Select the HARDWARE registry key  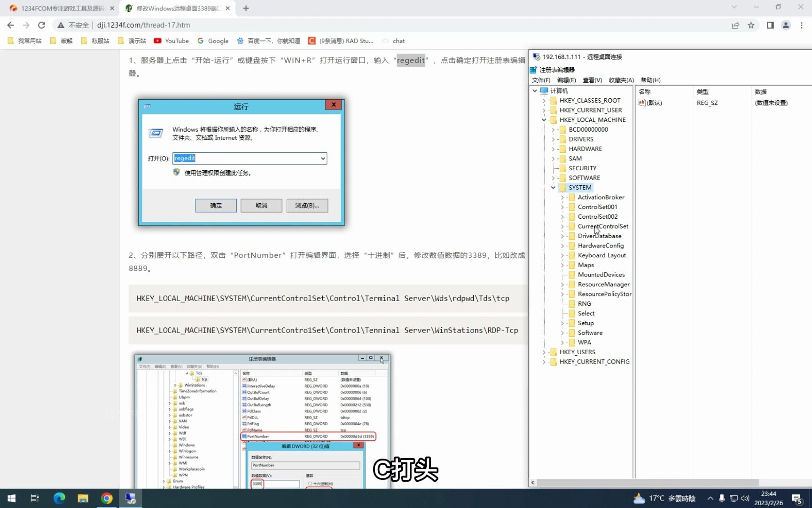tap(585, 149)
